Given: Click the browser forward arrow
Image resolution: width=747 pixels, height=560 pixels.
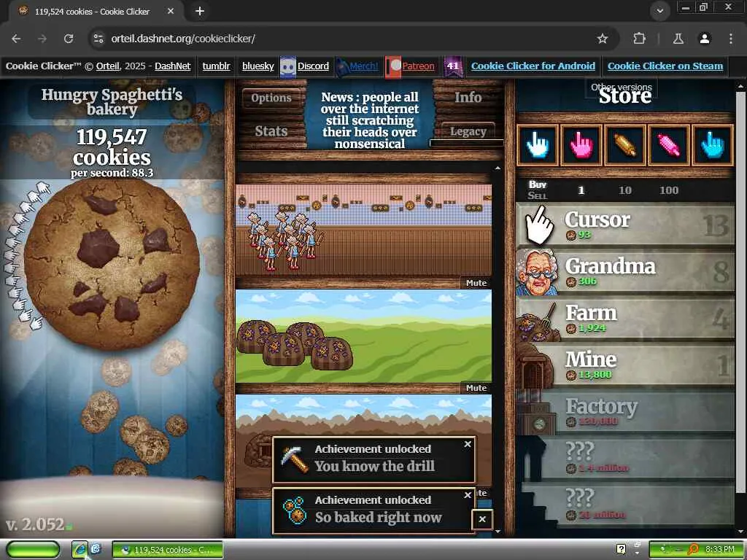Looking at the screenshot, I should (x=42, y=39).
